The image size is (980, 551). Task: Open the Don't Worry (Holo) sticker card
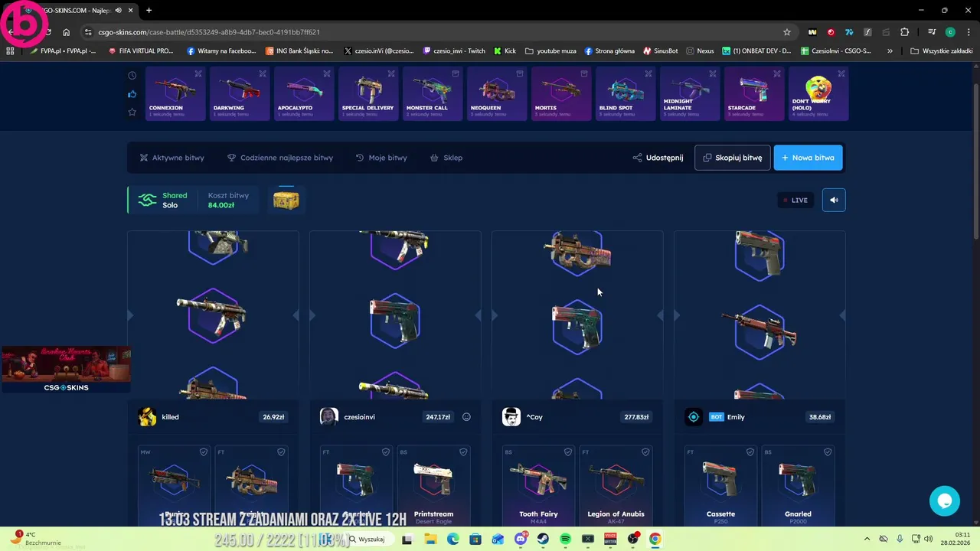[818, 93]
